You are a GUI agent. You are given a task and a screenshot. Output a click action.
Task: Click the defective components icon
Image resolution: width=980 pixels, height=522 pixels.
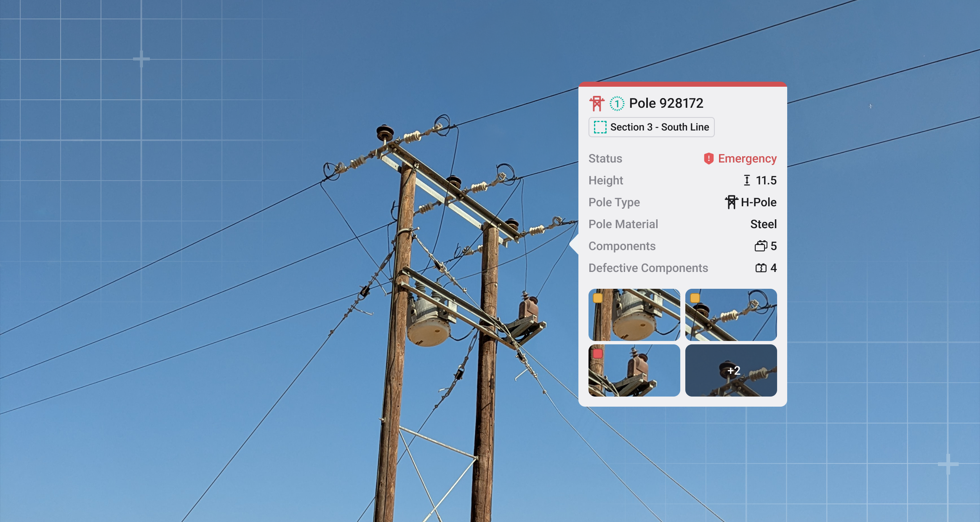pos(761,268)
